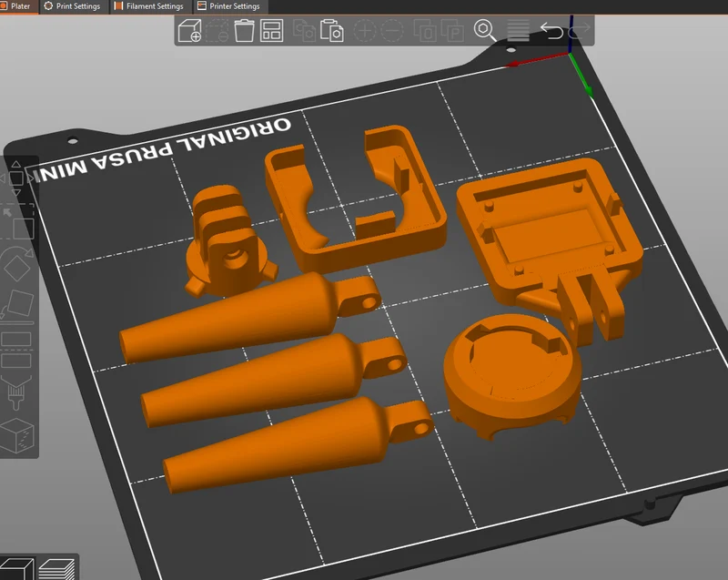Screen dimensions: 728x580
Task: Select the Paint-on supports brush tool
Action: click(16, 392)
